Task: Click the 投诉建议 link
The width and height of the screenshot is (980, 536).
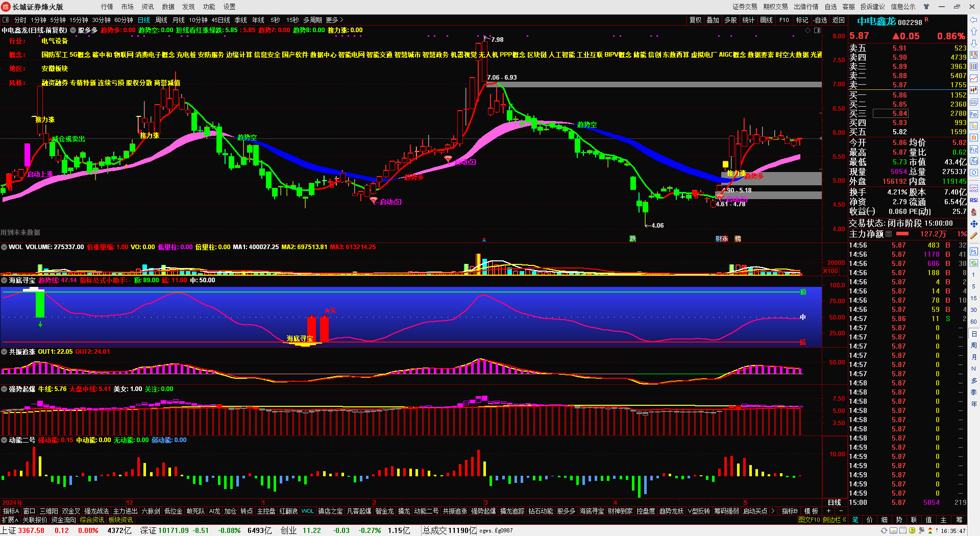Action: 873,7
